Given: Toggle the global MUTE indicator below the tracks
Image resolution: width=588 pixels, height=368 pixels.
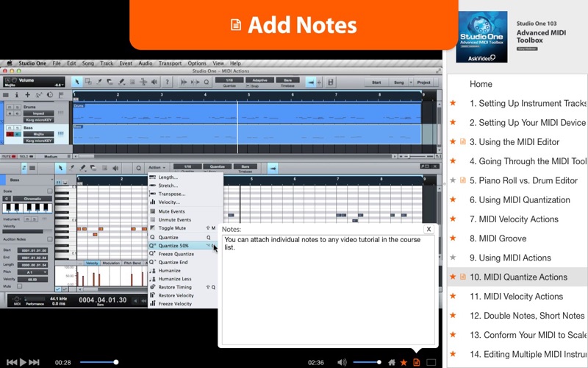Looking at the screenshot, I should tap(9, 156).
